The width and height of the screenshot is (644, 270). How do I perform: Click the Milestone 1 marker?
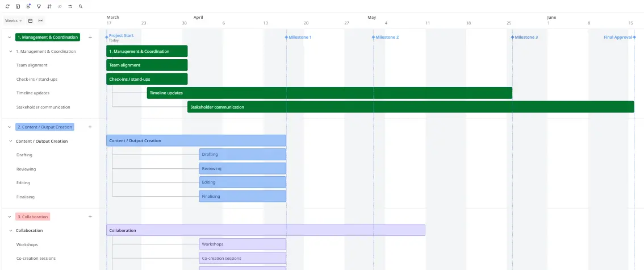[287, 37]
